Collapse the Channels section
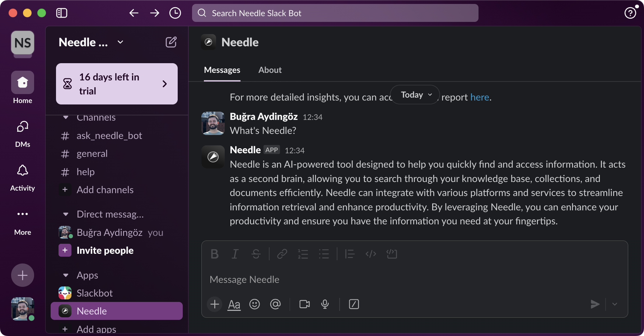Screen dimensions: 644x336 click(x=66, y=117)
